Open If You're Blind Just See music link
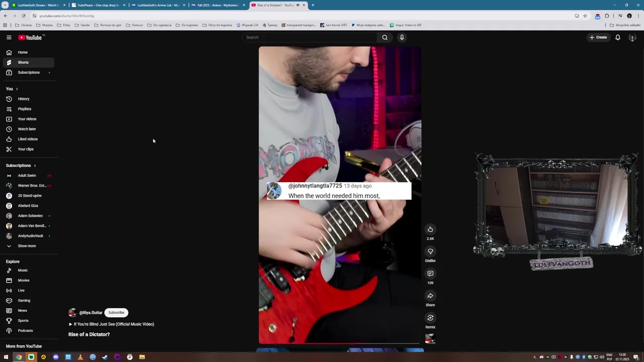 point(111,324)
